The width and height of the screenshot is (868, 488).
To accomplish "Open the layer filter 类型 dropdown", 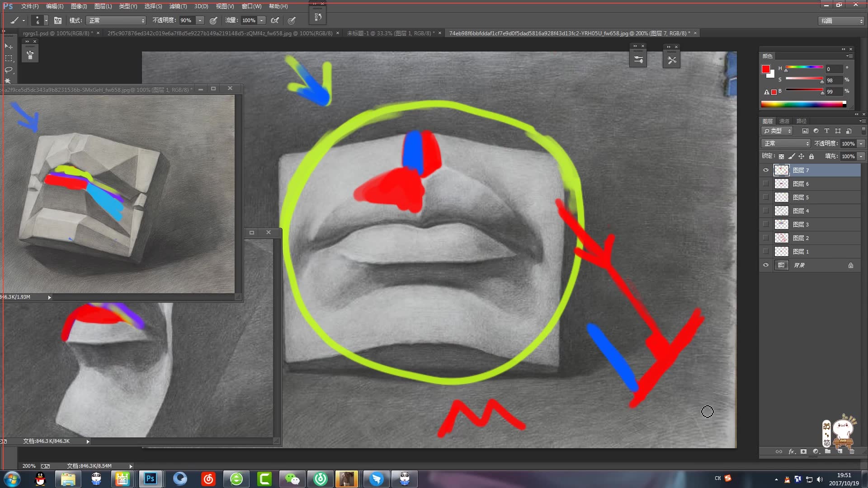I will (x=777, y=131).
